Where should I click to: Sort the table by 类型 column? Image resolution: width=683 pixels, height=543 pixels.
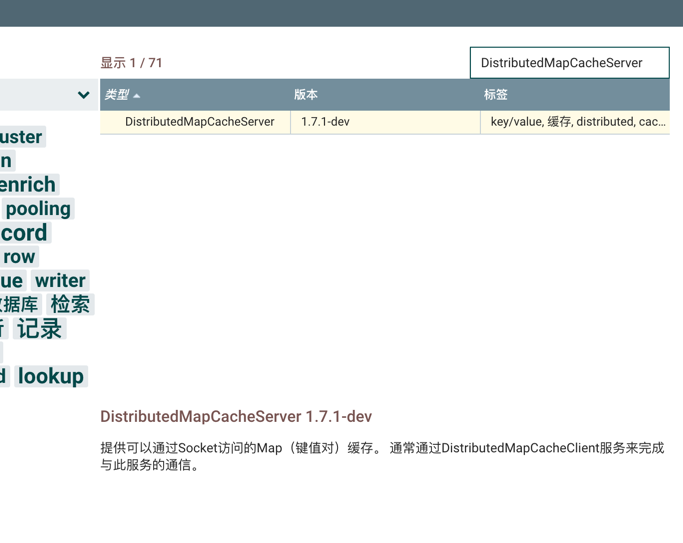[x=117, y=95]
